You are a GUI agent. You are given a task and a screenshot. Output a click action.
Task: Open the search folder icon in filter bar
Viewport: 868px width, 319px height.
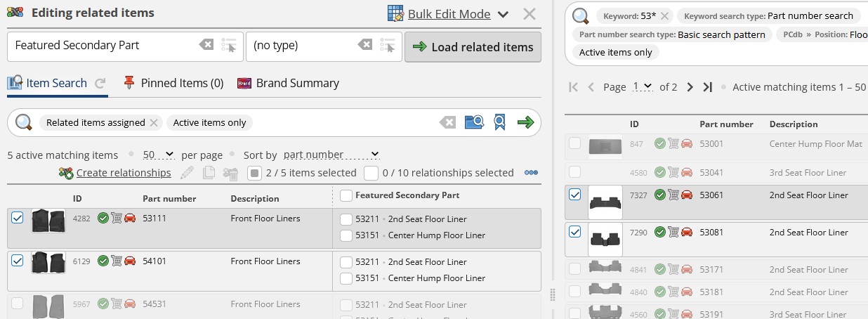click(474, 122)
